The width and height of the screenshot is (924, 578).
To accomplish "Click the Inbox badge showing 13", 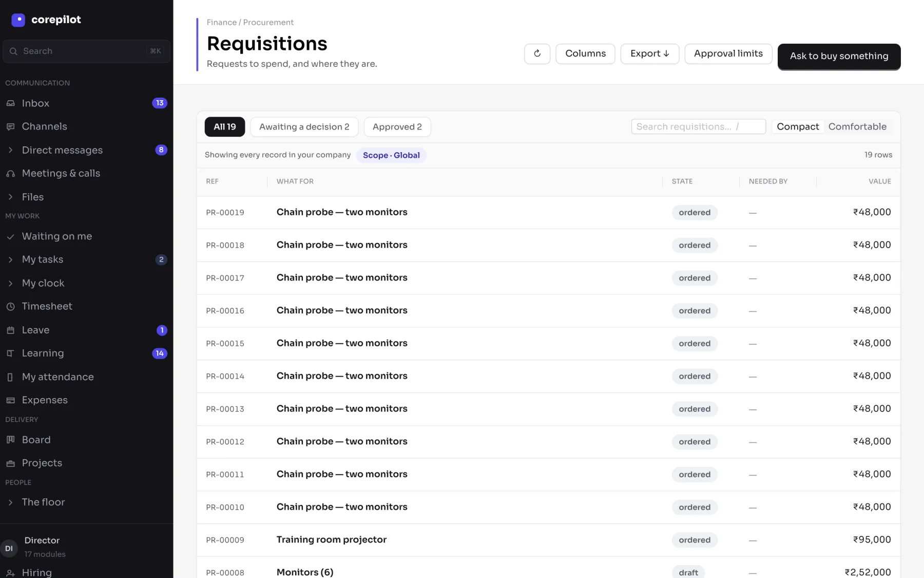I will [160, 103].
